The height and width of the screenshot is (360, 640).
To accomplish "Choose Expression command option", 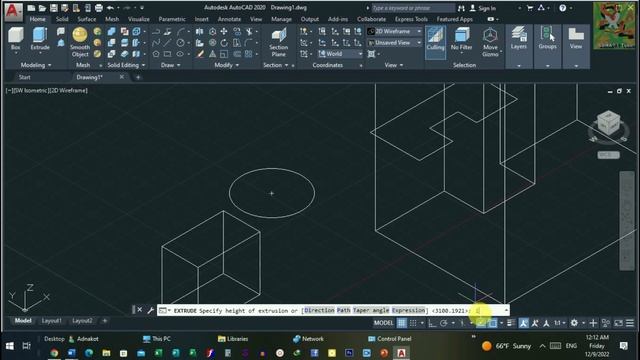I will pos(408,311).
